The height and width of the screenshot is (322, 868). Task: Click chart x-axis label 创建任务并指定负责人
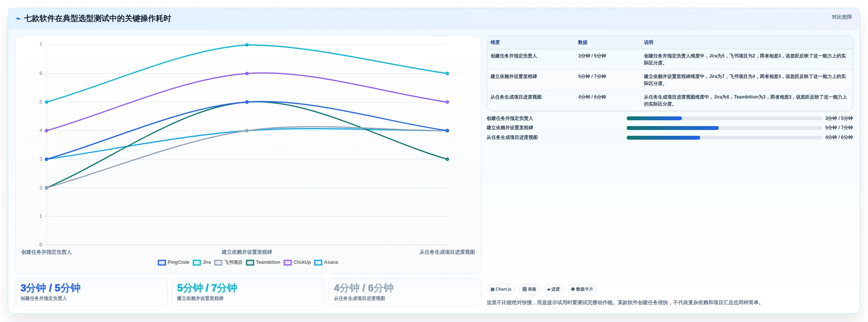coord(46,252)
